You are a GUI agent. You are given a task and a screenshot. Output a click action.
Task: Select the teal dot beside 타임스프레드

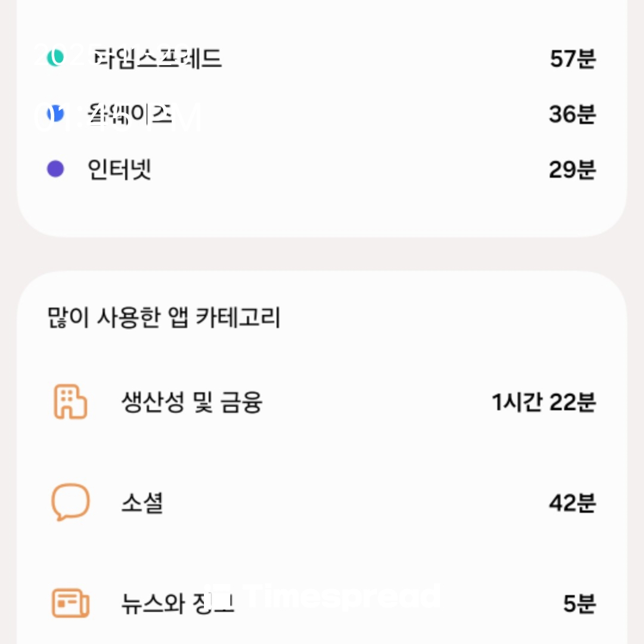click(55, 58)
